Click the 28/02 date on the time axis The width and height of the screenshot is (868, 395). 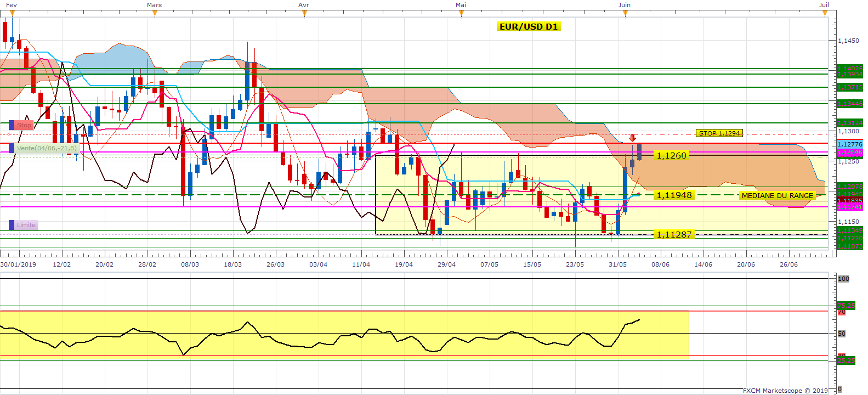pyautogui.click(x=147, y=264)
